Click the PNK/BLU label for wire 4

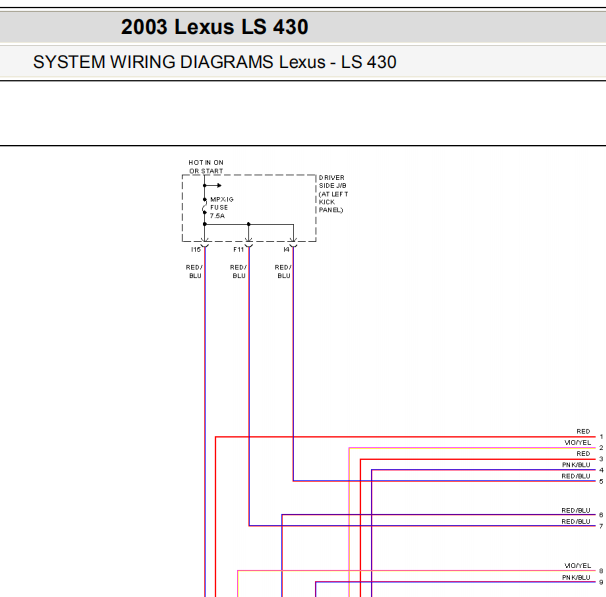pos(576,465)
